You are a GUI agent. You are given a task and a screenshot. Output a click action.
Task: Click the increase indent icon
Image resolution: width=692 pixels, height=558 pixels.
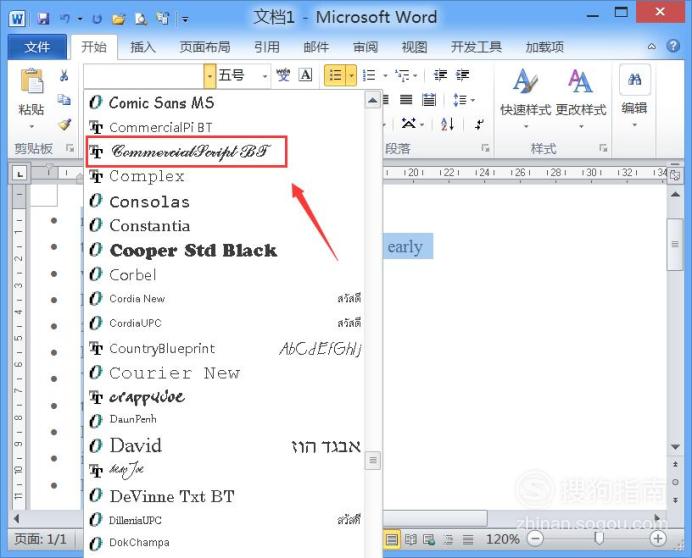click(x=463, y=75)
